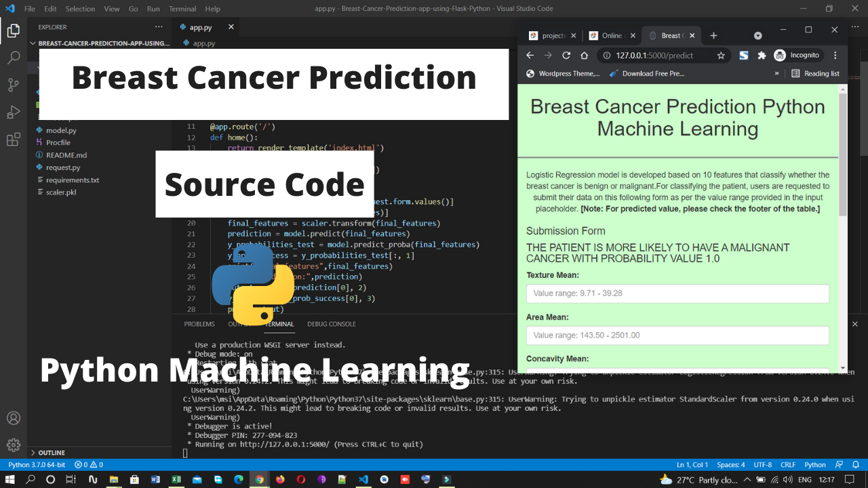Open the Explorer more actions ellipsis
868x488 pixels.
coord(159,27)
